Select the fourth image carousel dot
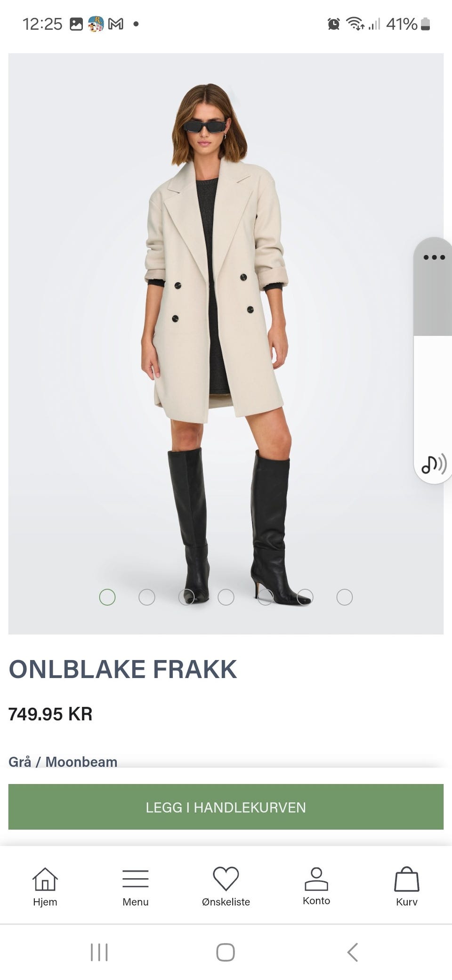This screenshot has height=980, width=452. pos(226,597)
